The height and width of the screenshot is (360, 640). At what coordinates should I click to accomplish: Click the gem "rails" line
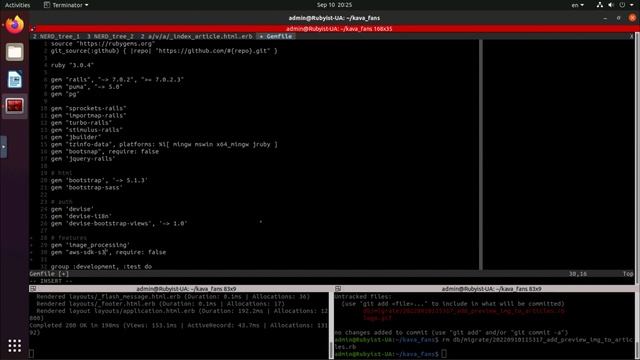click(x=117, y=80)
